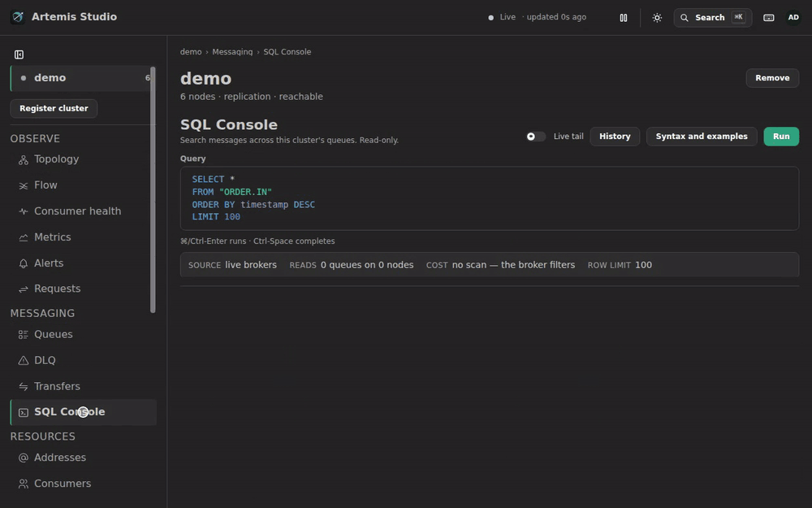Open the Flow page
The width and height of the screenshot is (812, 508).
(x=83, y=185)
